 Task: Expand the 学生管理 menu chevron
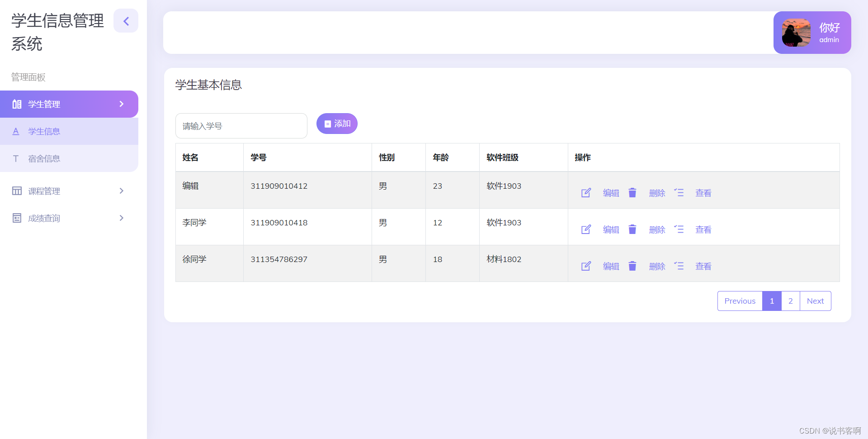(121, 104)
